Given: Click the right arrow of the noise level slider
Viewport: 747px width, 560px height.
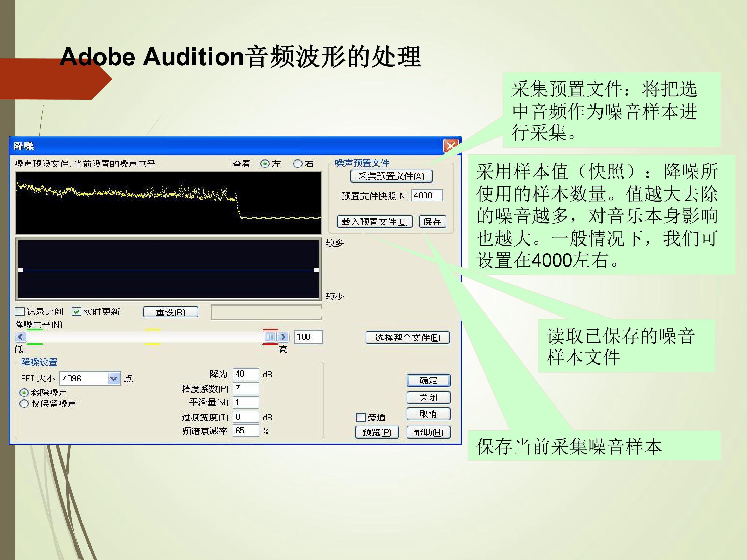Looking at the screenshot, I should (283, 337).
